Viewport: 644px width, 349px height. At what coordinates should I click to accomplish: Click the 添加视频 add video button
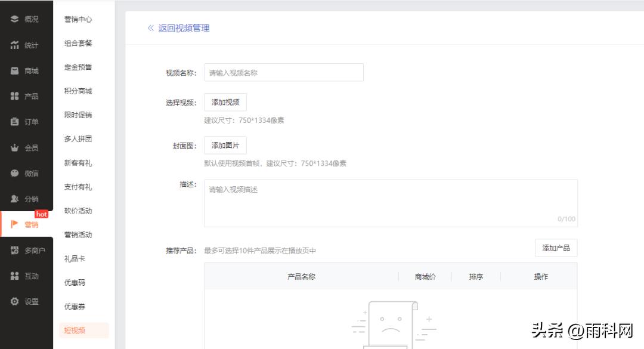225,102
